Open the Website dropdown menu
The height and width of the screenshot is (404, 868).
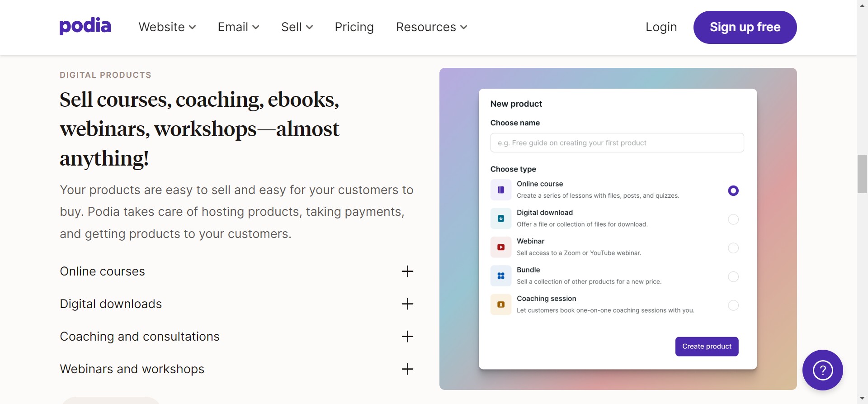(x=167, y=27)
